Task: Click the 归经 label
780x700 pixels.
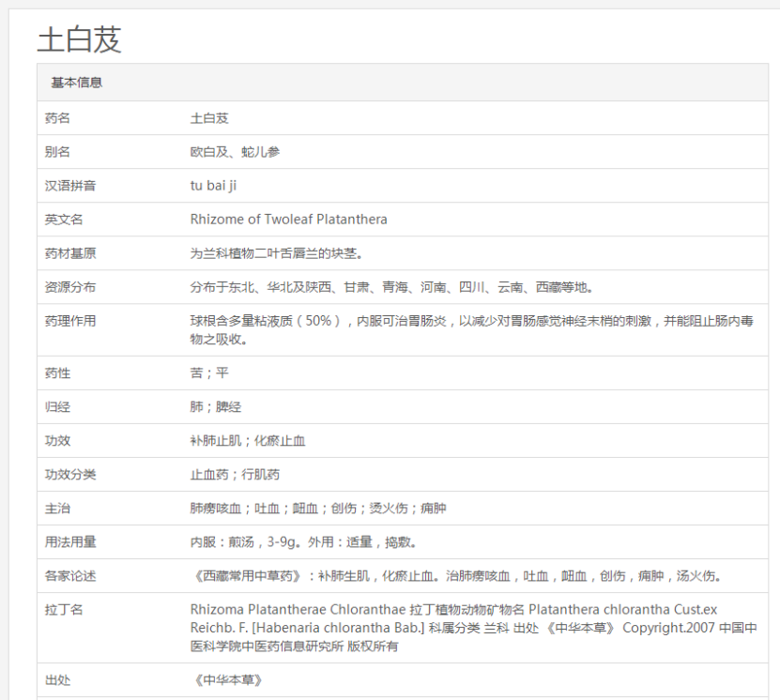Action: click(57, 407)
